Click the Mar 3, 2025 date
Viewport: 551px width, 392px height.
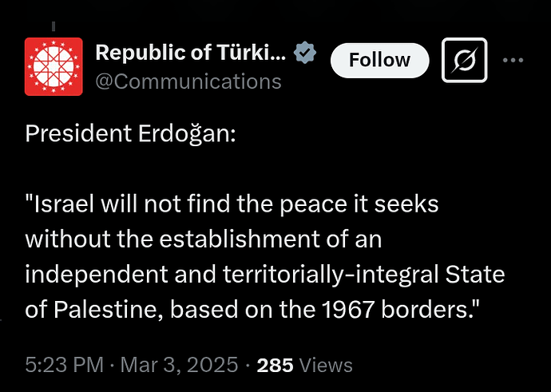(182, 365)
